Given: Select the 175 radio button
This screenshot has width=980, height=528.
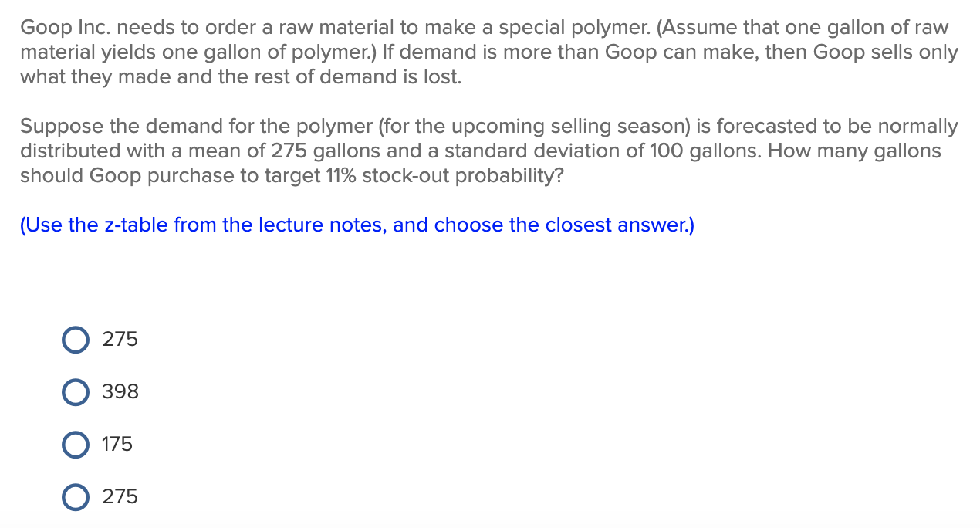Looking at the screenshot, I should [x=76, y=445].
